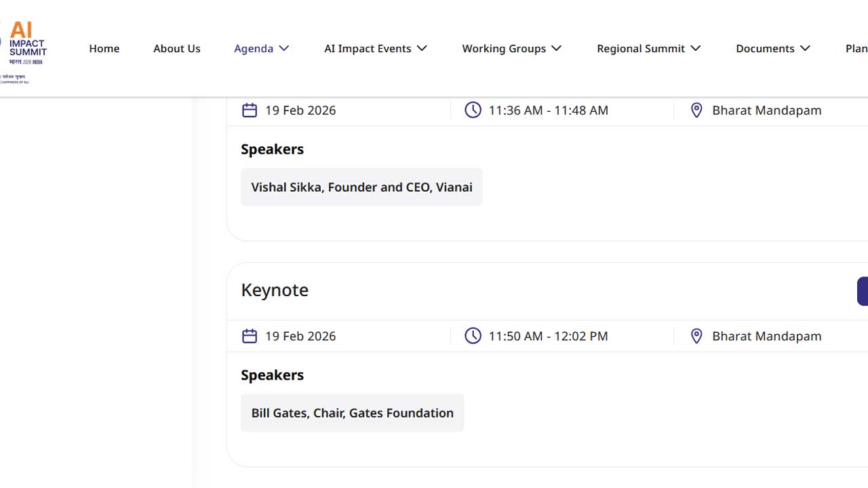Screen dimensions: 868x488
Task: Click the purple button beside Keynote title
Action: 863,291
